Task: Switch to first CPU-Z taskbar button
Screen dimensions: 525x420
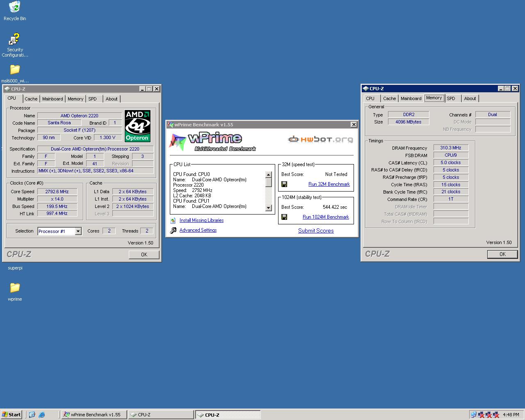Action: tap(160, 415)
